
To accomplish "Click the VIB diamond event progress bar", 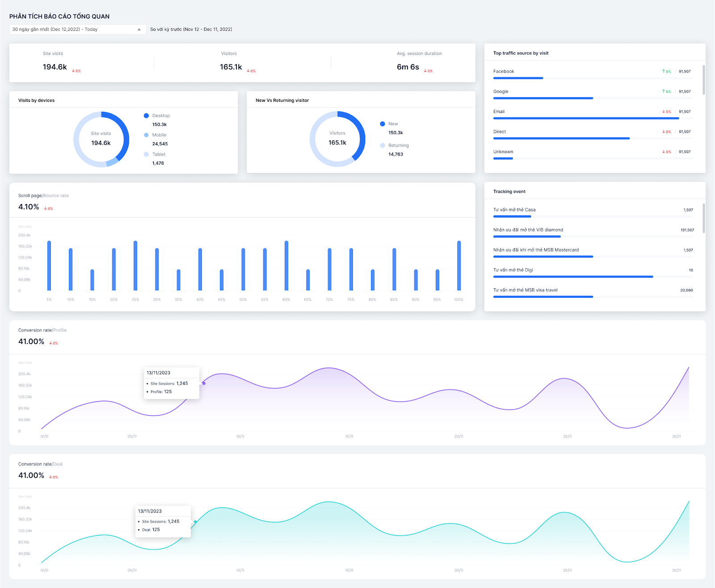I will pos(593,237).
